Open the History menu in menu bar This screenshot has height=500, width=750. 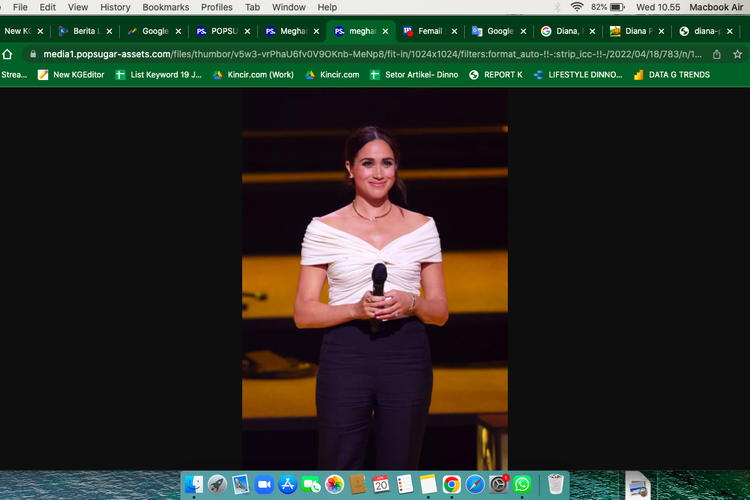point(115,7)
